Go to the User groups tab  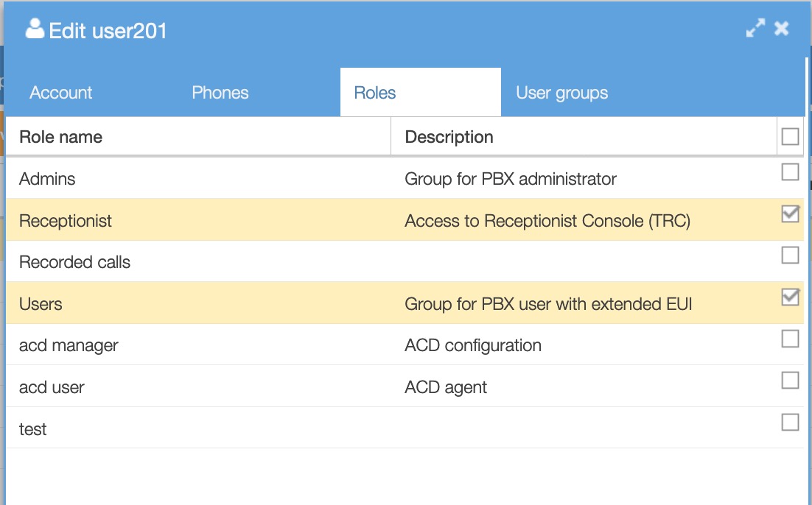562,93
